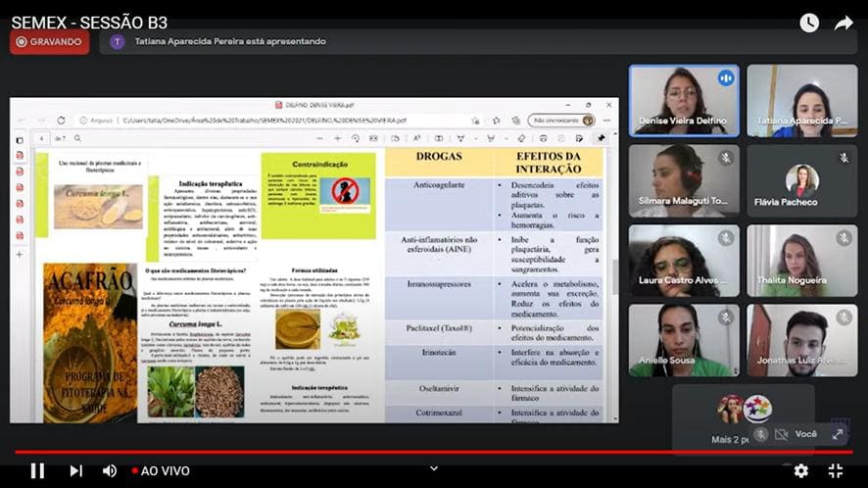The image size is (868, 488).
Task: Open the browser collections icon
Action: [516, 121]
